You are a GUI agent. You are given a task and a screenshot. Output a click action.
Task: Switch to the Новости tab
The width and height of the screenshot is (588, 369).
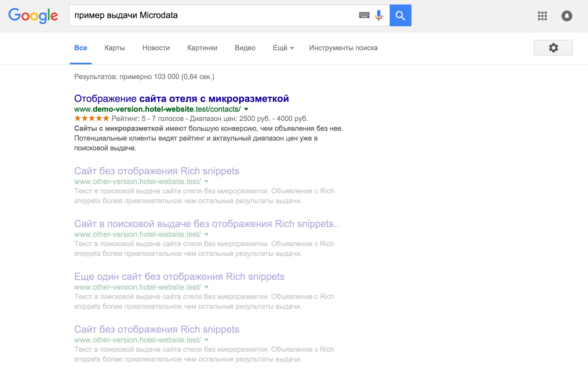coord(156,48)
